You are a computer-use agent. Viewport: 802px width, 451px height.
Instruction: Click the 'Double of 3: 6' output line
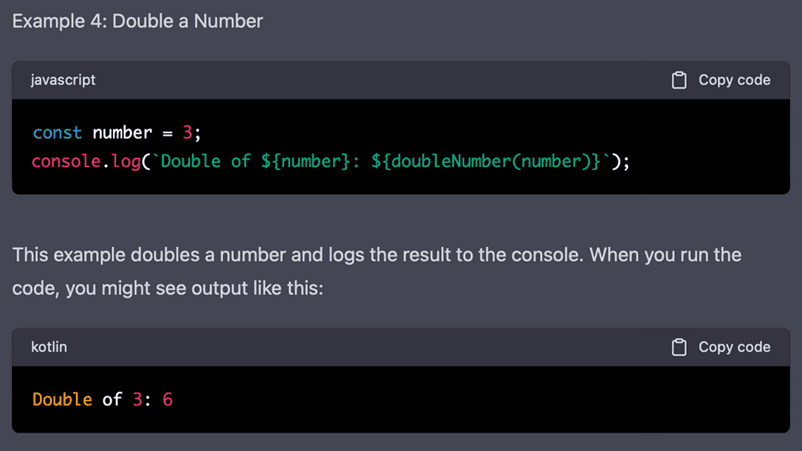[x=103, y=399]
